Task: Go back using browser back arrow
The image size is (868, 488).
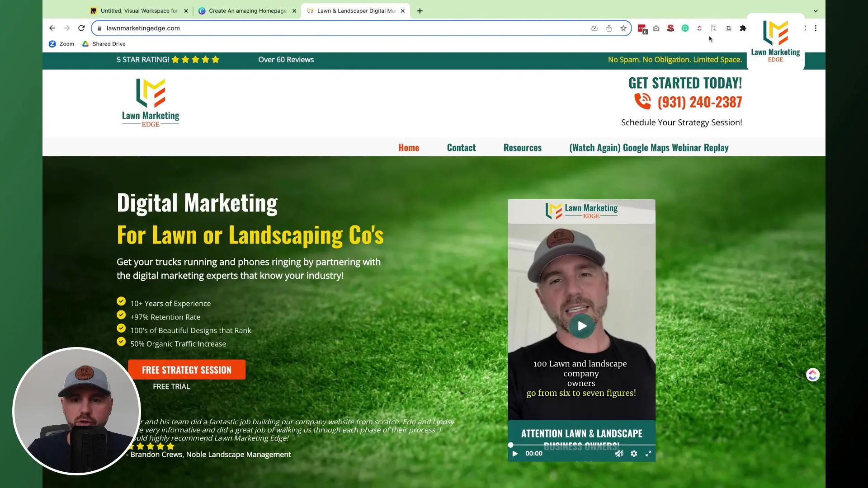Action: pos(52,28)
